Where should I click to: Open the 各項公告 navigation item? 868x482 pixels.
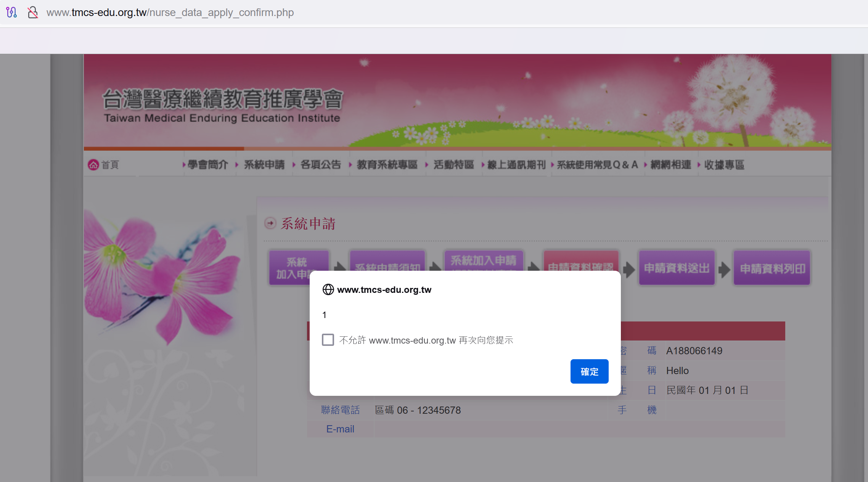point(321,165)
